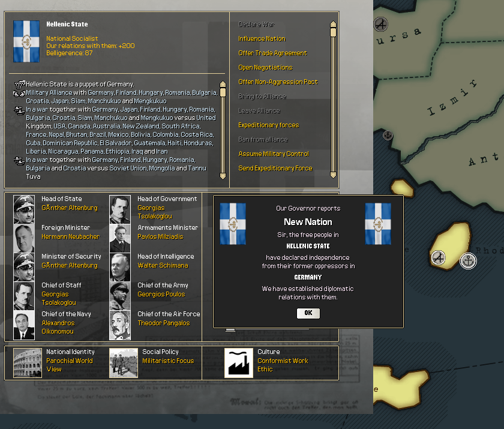Click Hermann Neubacher's Foreign Minister portrait

pyautogui.click(x=24, y=238)
